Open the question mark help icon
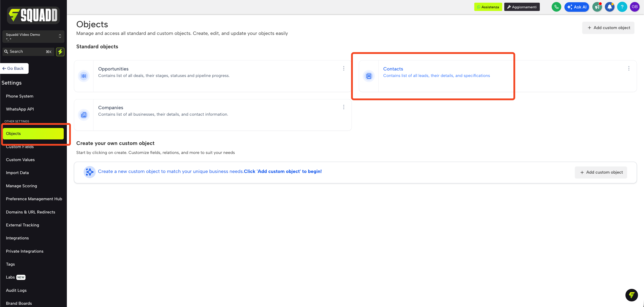The image size is (644, 307). (x=622, y=7)
